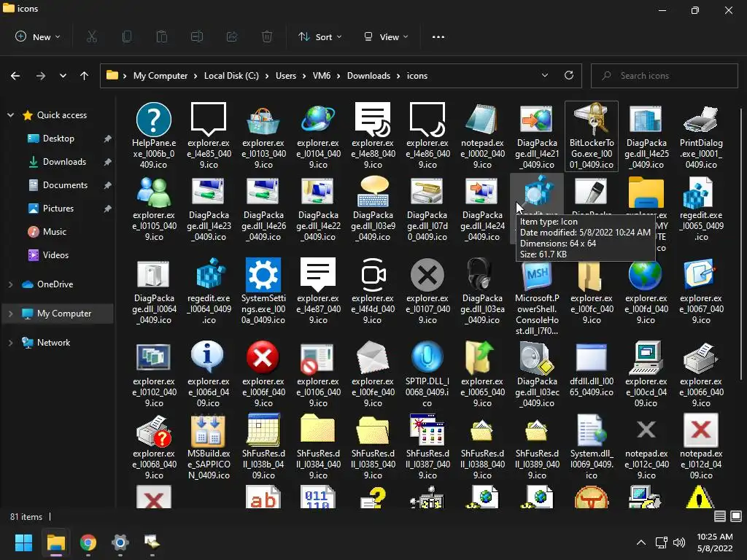
Task: Select dfdll.dll_I0065_0409.ico window file
Action: (x=592, y=369)
